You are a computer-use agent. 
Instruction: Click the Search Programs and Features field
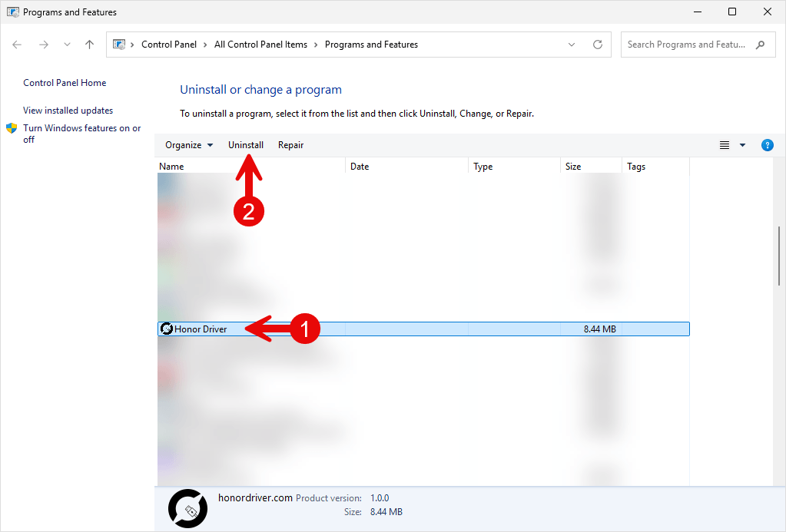click(698, 45)
